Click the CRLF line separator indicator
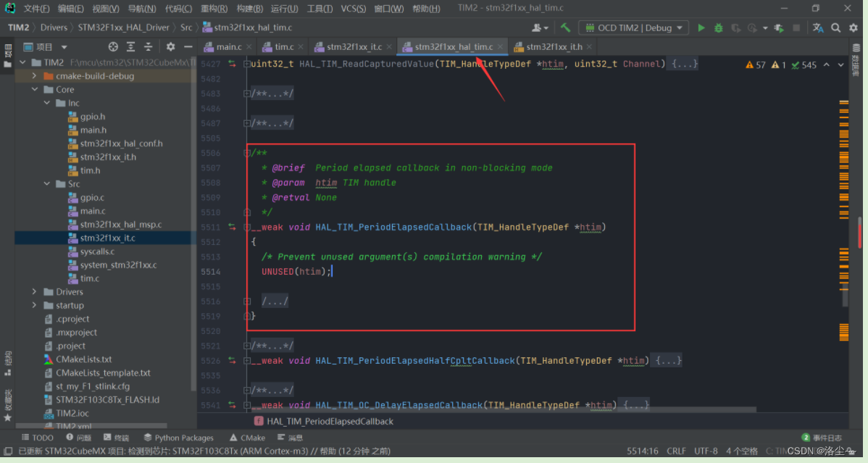The height and width of the screenshot is (463, 868). click(676, 451)
